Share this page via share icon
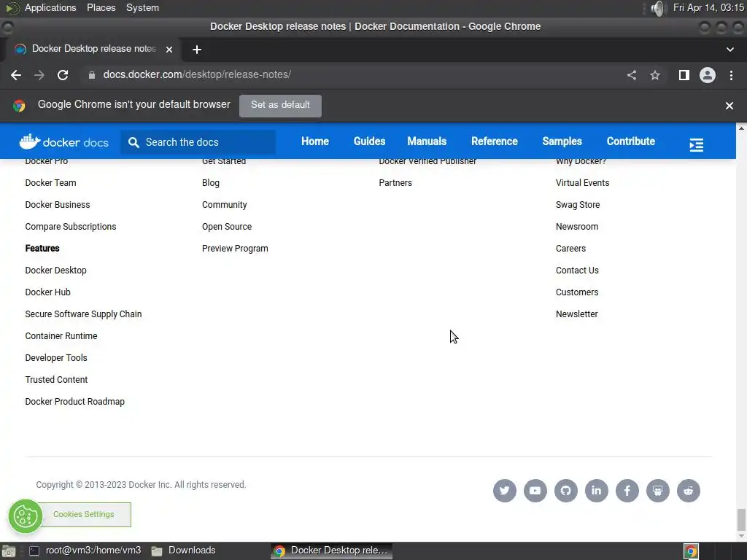Viewport: 747px width, 560px height. (632, 75)
